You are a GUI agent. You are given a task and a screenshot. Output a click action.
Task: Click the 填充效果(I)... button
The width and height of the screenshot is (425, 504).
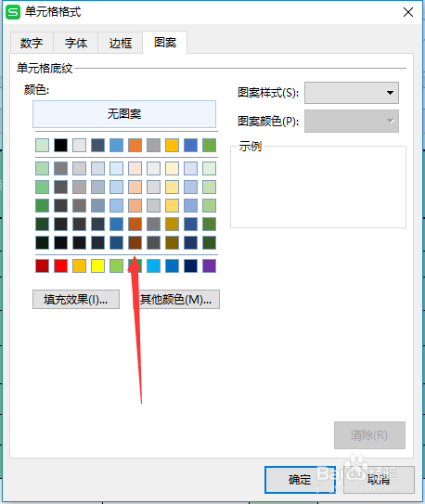pos(76,299)
